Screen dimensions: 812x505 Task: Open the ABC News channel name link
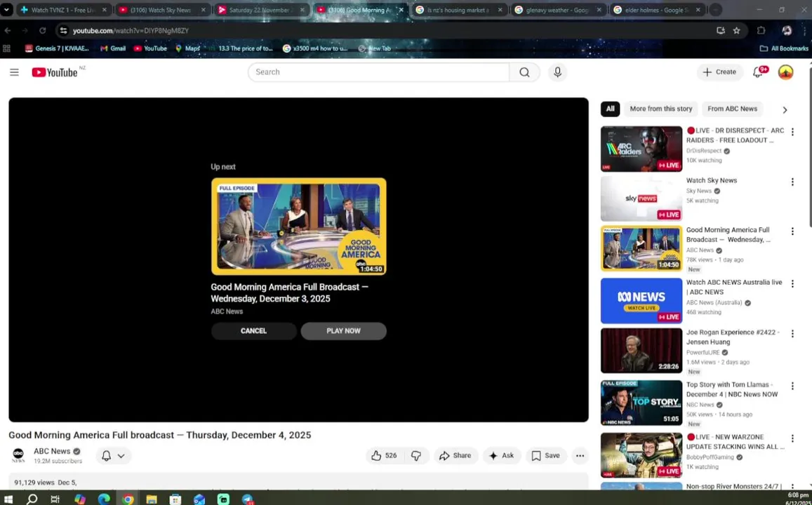pos(52,451)
